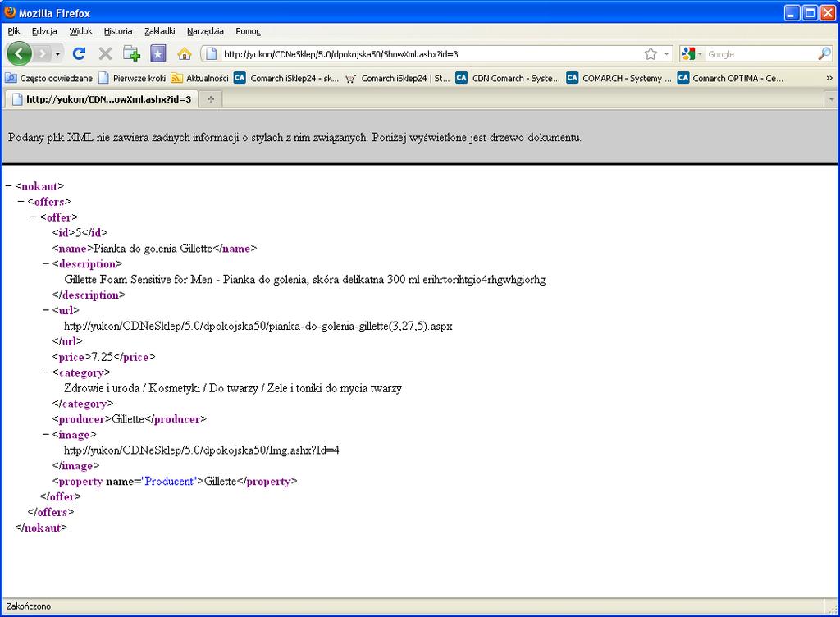Open the Narzędzia menu

pyautogui.click(x=205, y=31)
